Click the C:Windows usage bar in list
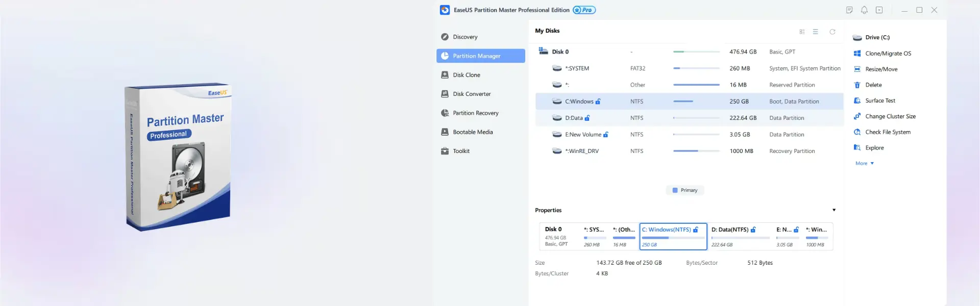 pyautogui.click(x=696, y=101)
